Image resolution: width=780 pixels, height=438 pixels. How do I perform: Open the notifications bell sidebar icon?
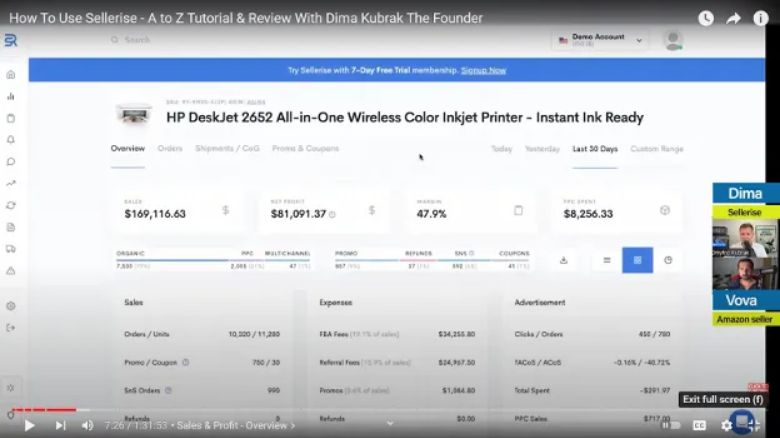11,140
